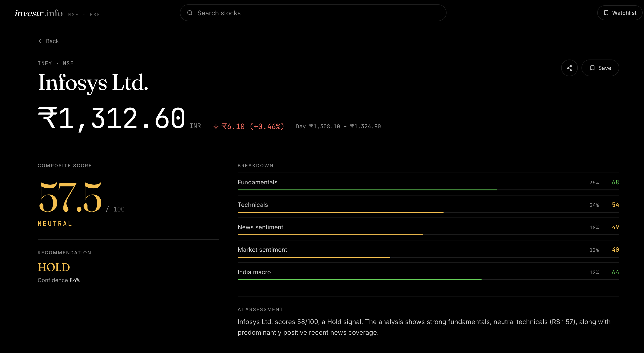Click the Save bookmark button
This screenshot has height=353, width=644.
click(x=600, y=68)
